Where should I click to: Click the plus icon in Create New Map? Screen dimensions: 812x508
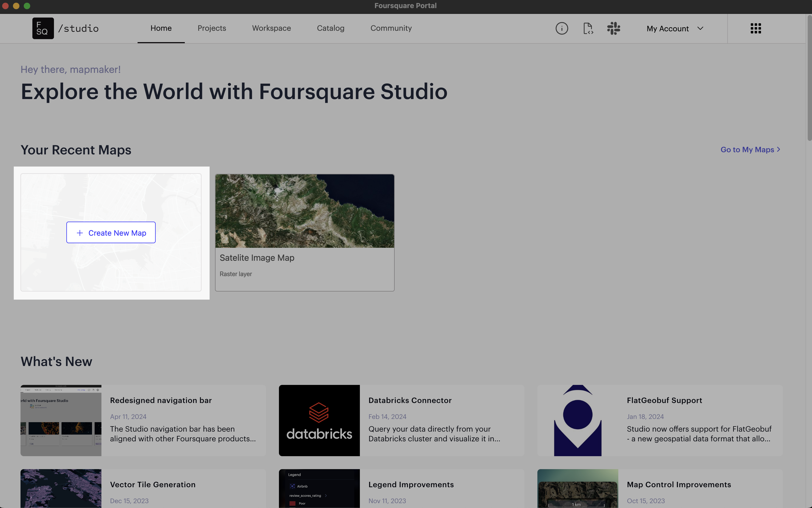pyautogui.click(x=80, y=233)
